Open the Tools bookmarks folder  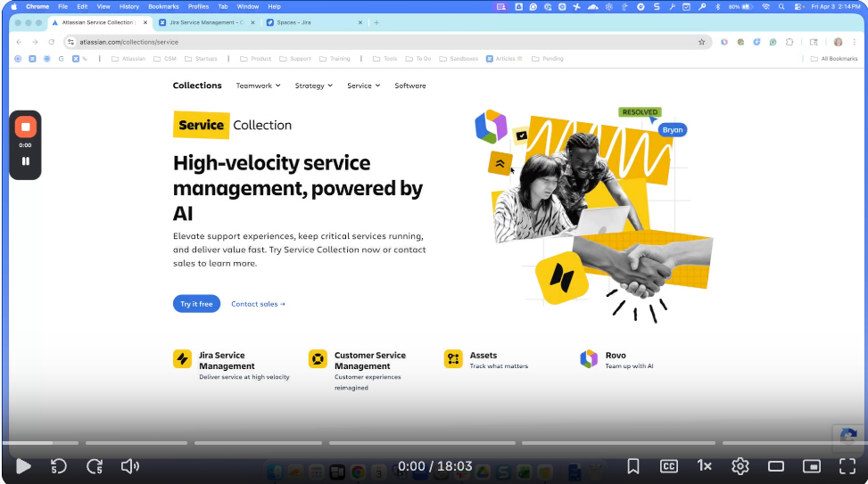click(x=384, y=59)
